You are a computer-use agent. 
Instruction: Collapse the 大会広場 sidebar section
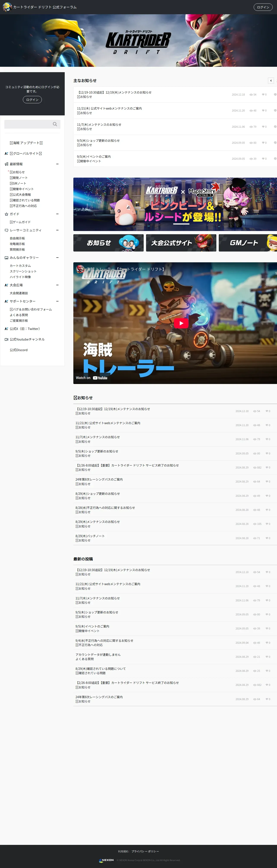[58, 285]
